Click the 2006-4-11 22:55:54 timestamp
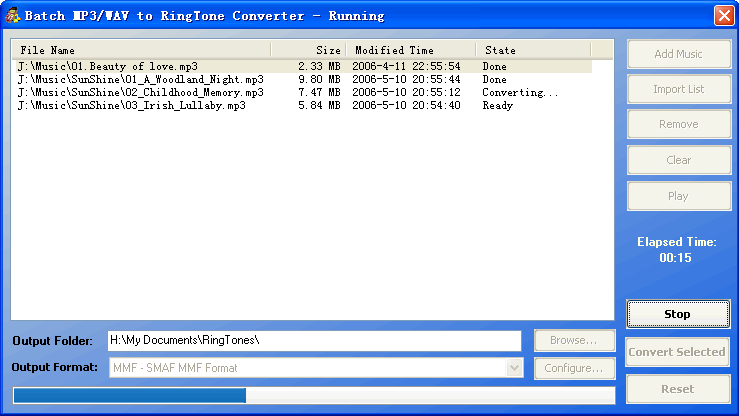The image size is (739, 416). point(406,66)
